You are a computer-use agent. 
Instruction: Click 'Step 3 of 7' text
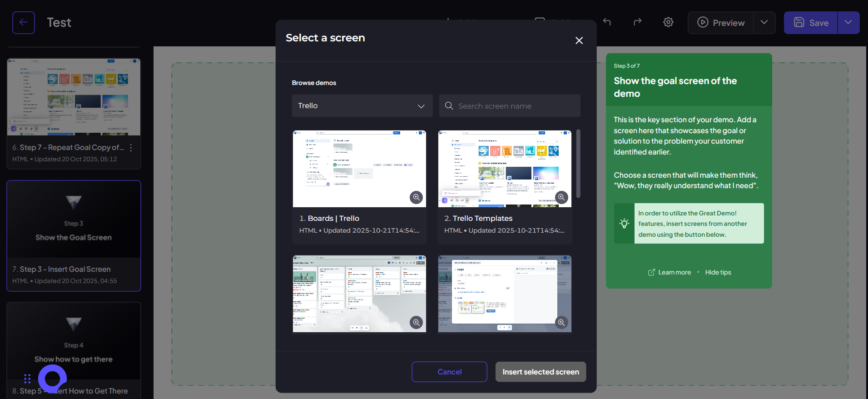626,66
